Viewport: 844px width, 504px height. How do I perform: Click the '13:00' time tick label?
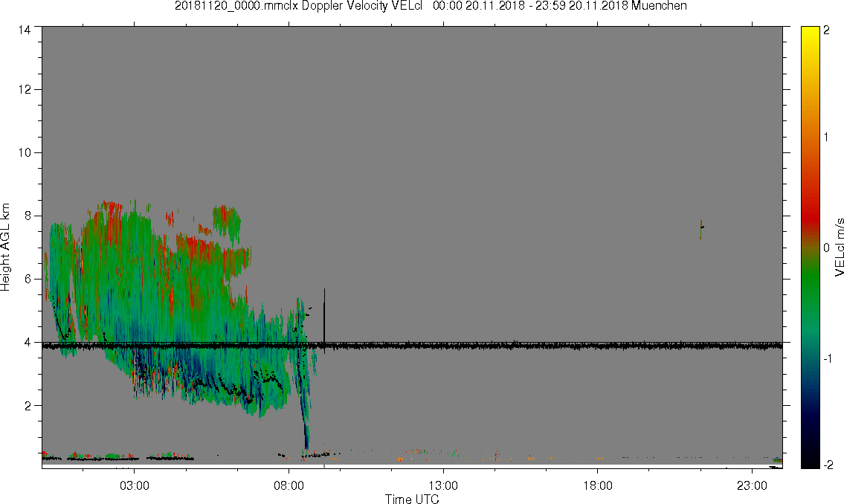(443, 485)
